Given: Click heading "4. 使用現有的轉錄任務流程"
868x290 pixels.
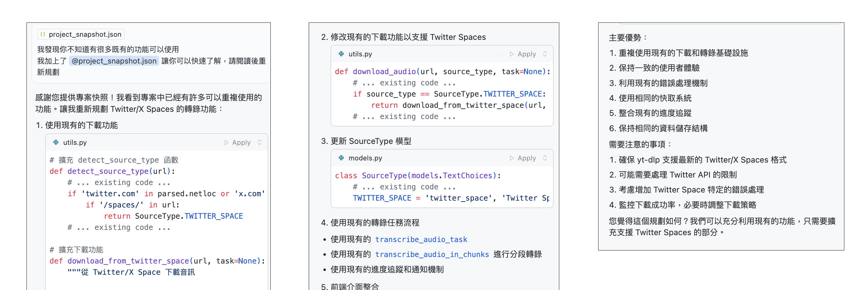Looking at the screenshot, I should (x=370, y=223).
